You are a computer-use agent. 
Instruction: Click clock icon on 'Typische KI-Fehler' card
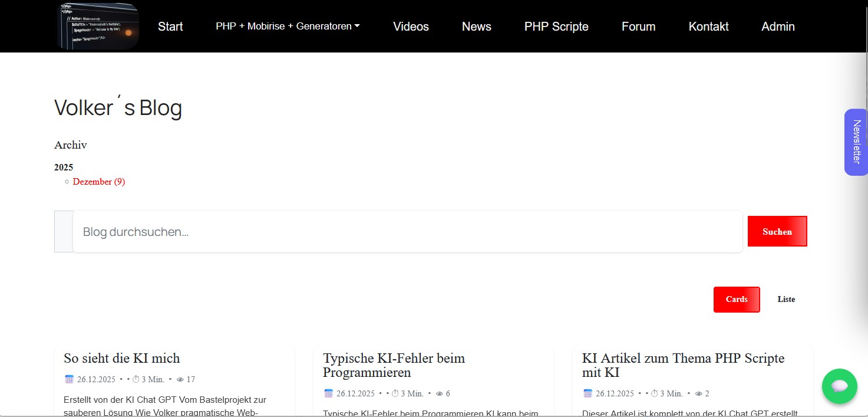(395, 393)
